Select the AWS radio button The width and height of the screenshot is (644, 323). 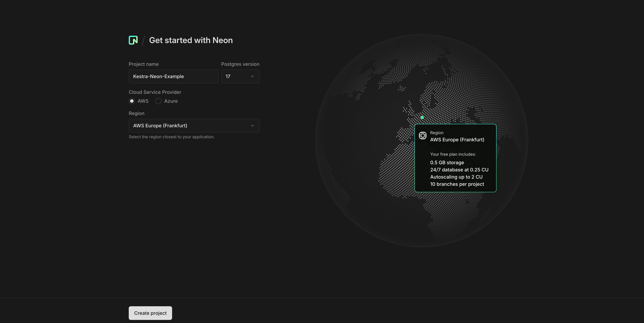point(132,101)
